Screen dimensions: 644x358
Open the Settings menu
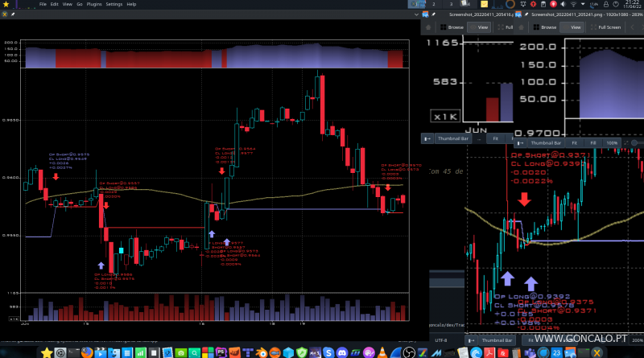pos(114,4)
